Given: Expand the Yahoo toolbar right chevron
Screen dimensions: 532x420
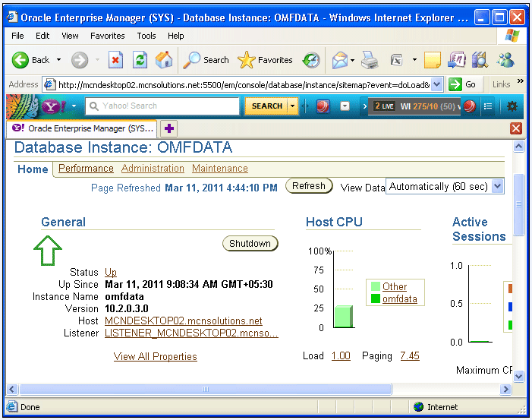Looking at the screenshot, I should pyautogui.click(x=365, y=106).
